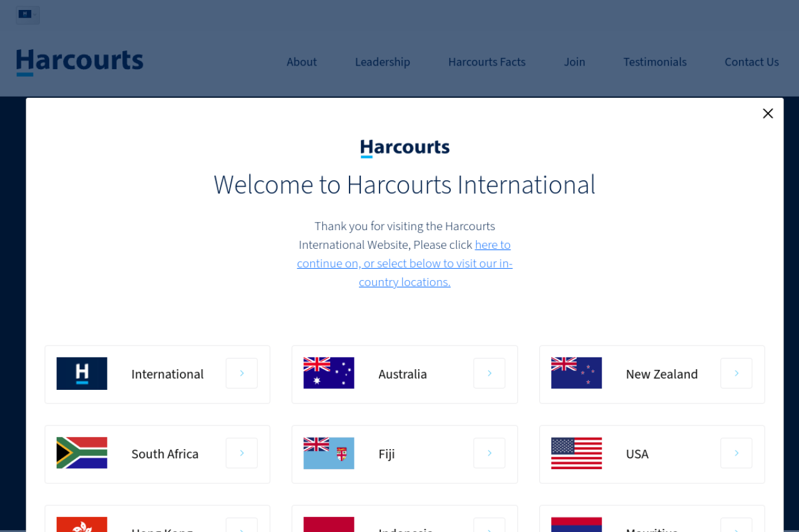Click the USA flag icon
The width and height of the screenshot is (799, 532).
576,453
